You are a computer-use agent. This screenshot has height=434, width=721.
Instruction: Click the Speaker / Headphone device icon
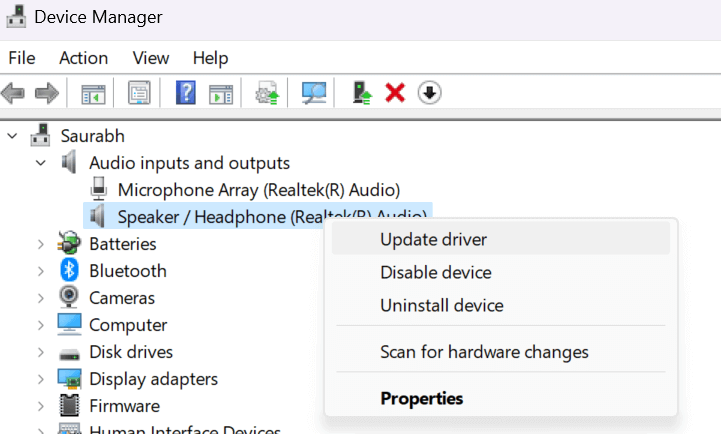pyautogui.click(x=97, y=216)
